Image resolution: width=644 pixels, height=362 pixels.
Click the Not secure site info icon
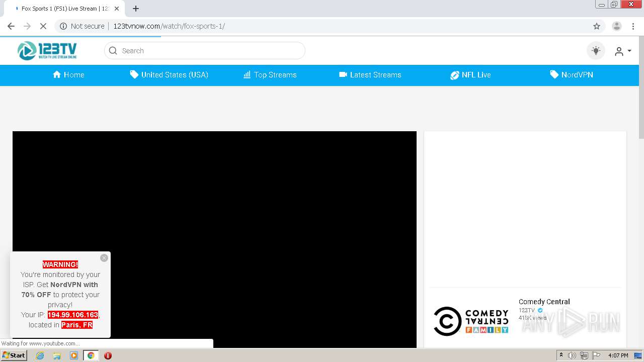(x=63, y=26)
